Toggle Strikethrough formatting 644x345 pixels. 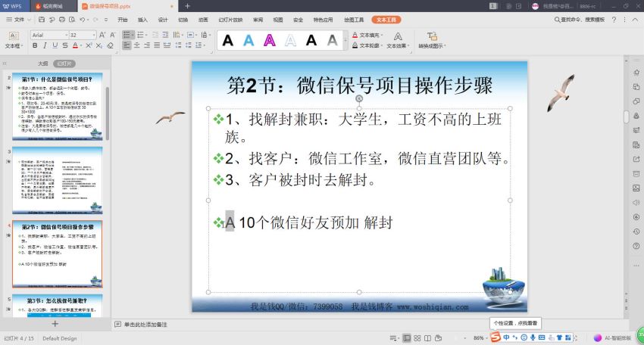pyautogui.click(x=65, y=45)
